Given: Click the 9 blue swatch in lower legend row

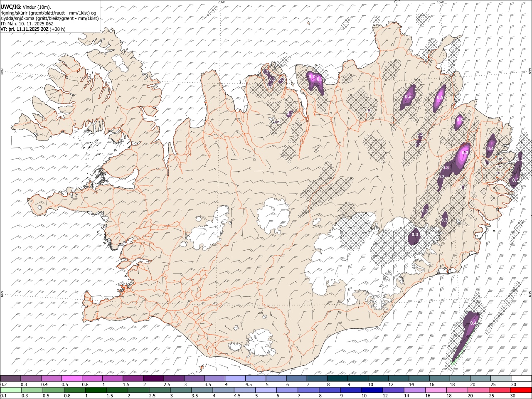Looking at the screenshot, I should click(350, 390).
